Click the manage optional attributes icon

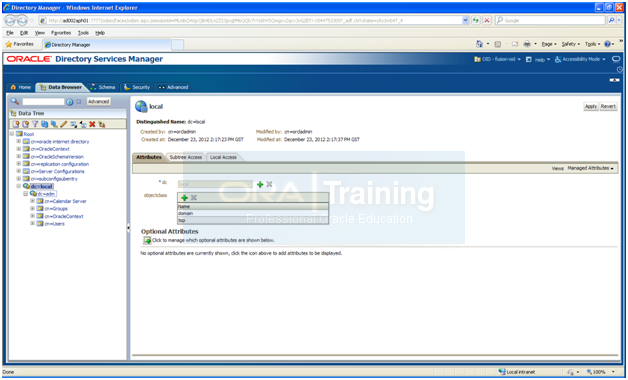click(x=147, y=240)
